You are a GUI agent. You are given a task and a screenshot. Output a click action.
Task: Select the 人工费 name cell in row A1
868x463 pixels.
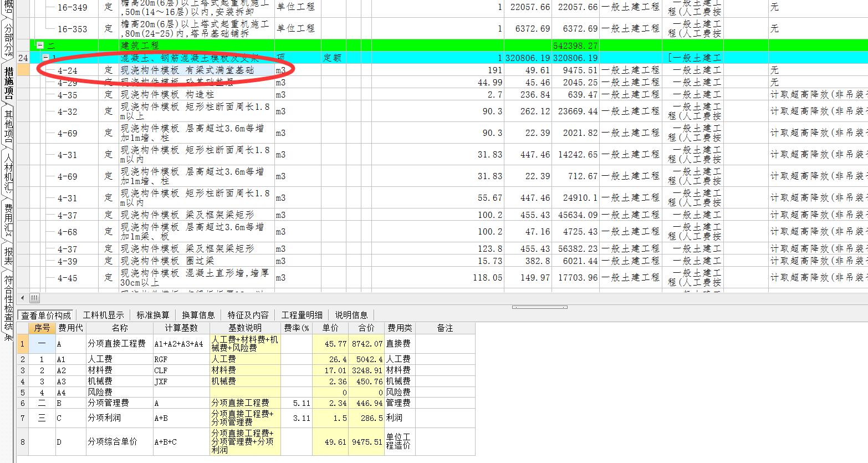(119, 359)
